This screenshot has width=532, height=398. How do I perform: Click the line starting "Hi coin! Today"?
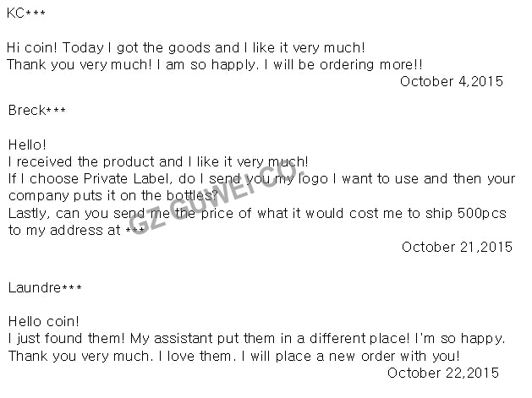(185, 47)
